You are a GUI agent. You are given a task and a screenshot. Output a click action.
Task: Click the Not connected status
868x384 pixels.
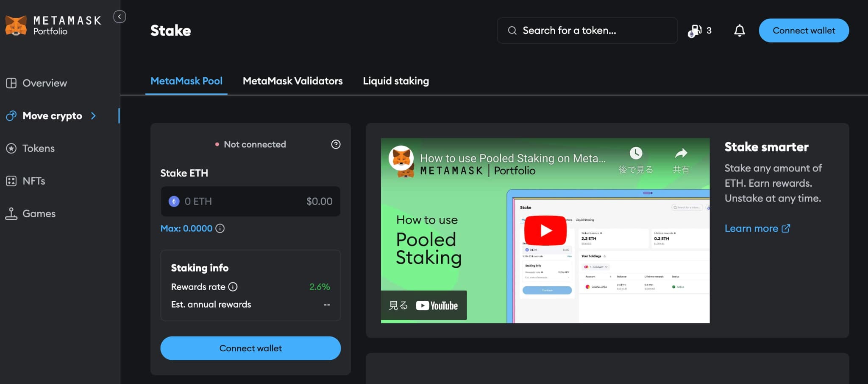(x=250, y=144)
